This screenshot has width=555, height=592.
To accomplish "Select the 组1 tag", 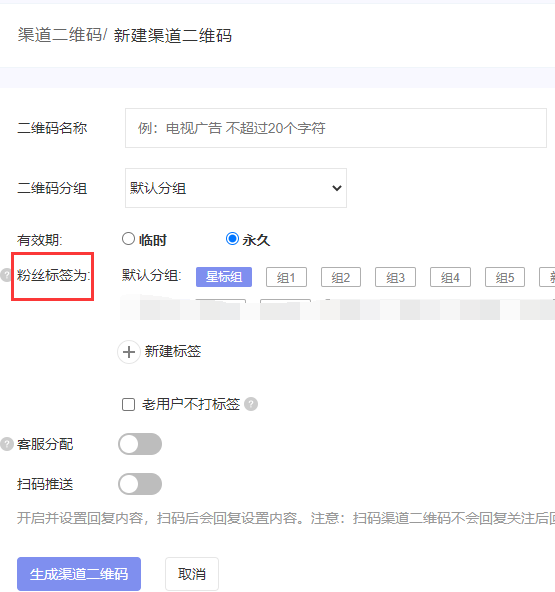I will point(286,277).
